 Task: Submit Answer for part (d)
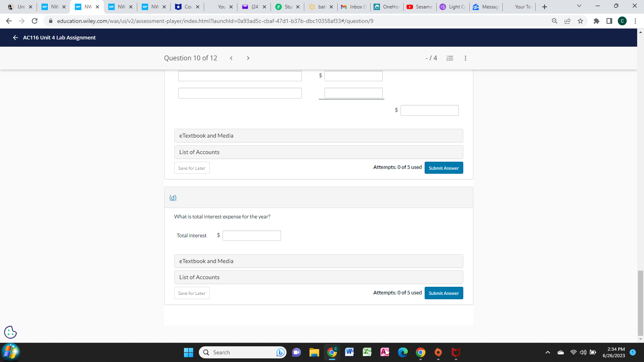444,293
